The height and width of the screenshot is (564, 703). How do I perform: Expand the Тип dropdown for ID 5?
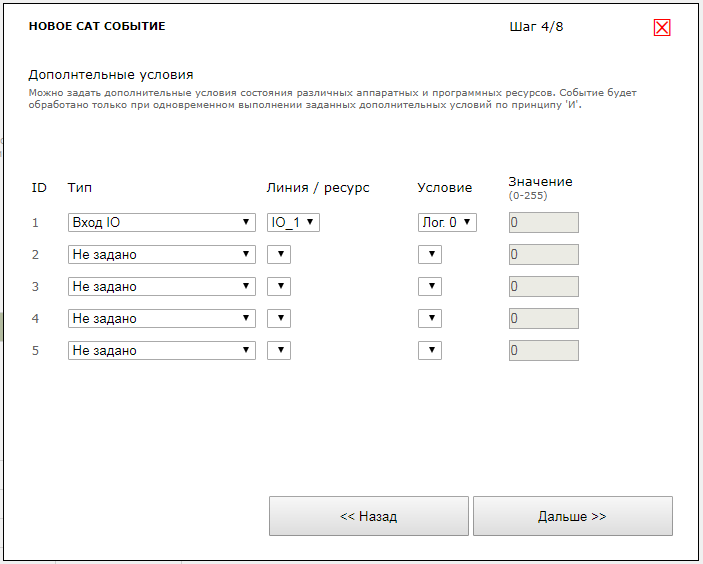tap(161, 351)
